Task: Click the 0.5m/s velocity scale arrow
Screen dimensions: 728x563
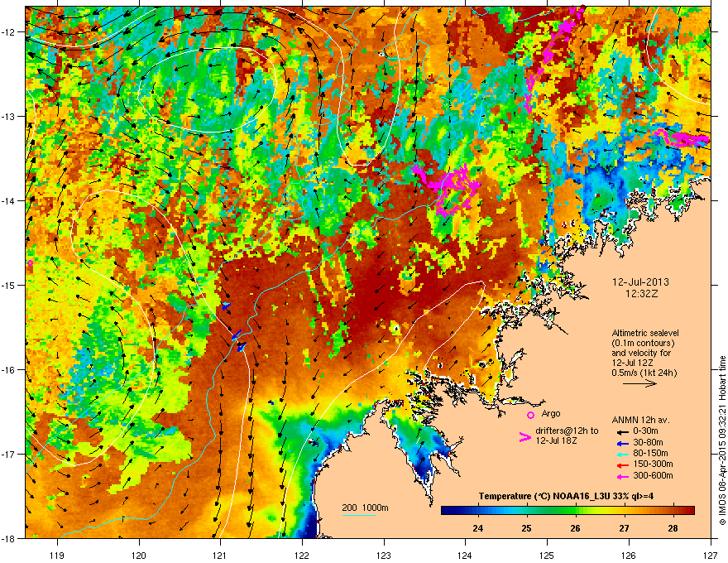Action: point(639,383)
